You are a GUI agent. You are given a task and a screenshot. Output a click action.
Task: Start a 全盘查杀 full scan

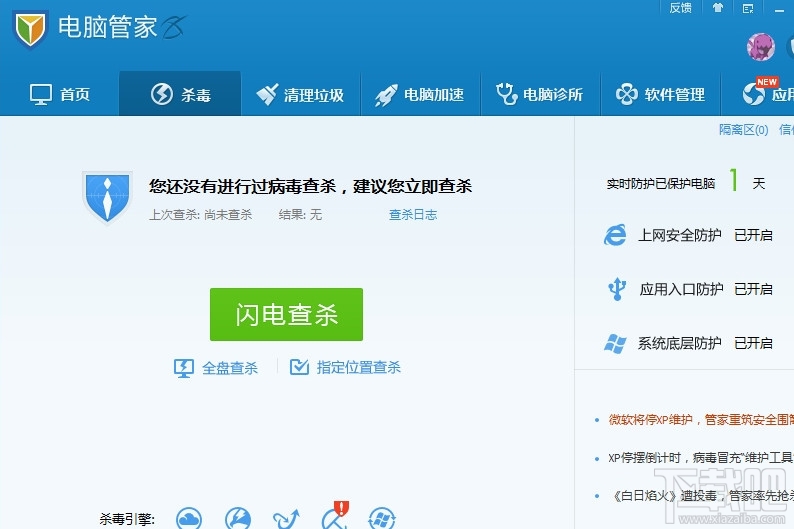pos(216,368)
